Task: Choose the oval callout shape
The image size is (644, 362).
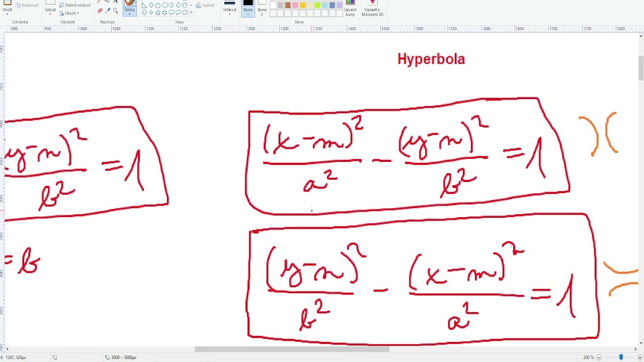Action: click(x=178, y=13)
